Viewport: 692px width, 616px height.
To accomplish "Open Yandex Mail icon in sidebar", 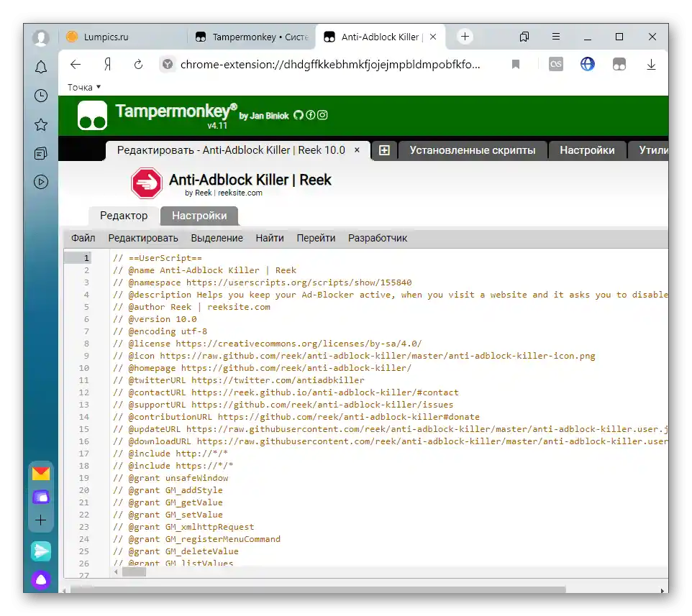I will point(41,474).
